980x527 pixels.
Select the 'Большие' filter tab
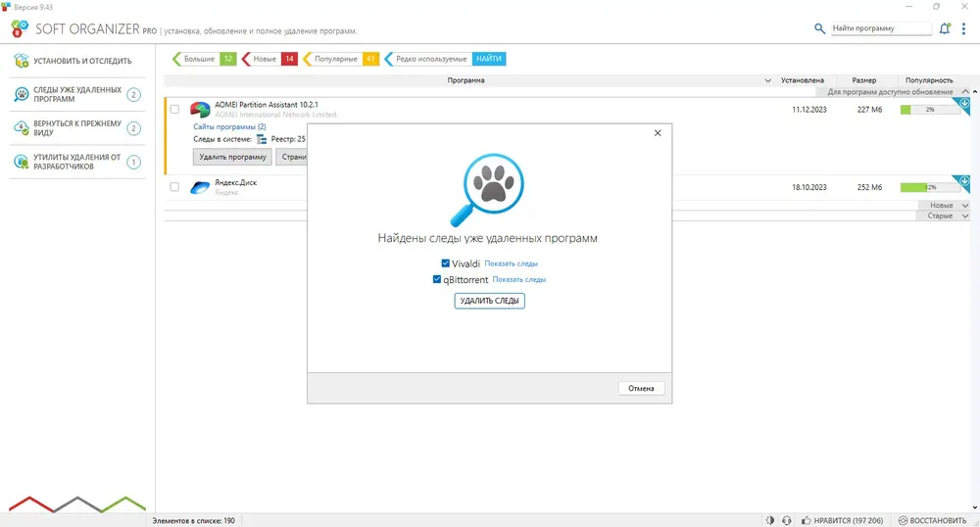[x=204, y=59]
